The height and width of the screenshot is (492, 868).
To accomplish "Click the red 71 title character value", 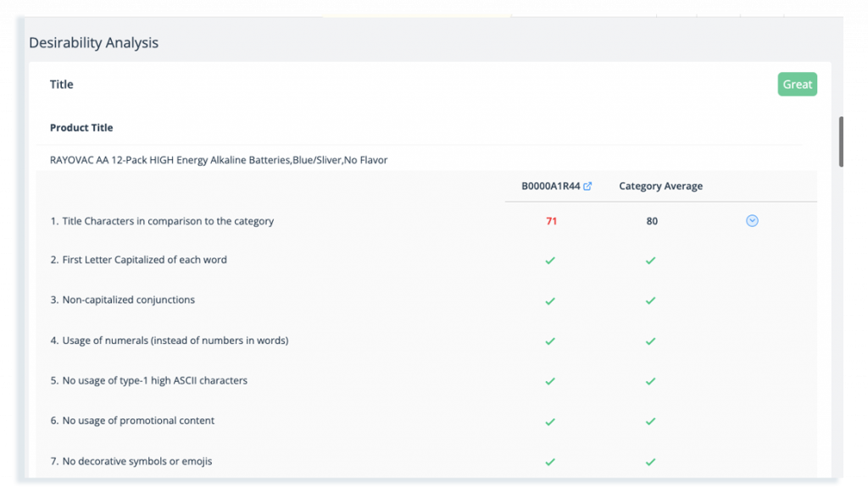I will point(551,221).
